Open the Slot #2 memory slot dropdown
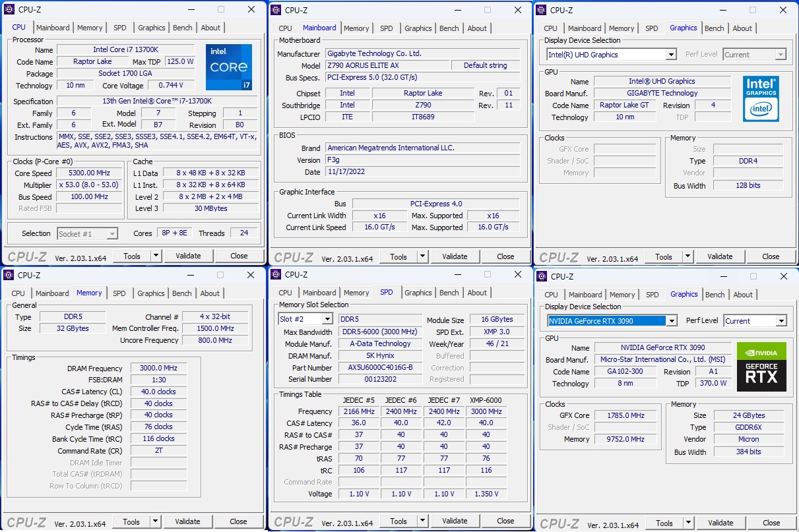Screen dimensions: 799x532 click(327, 320)
